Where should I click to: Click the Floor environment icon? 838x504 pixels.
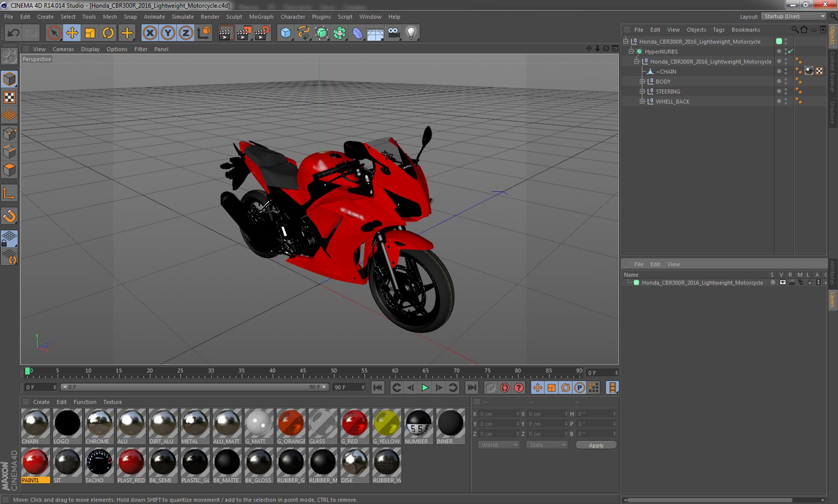(375, 33)
